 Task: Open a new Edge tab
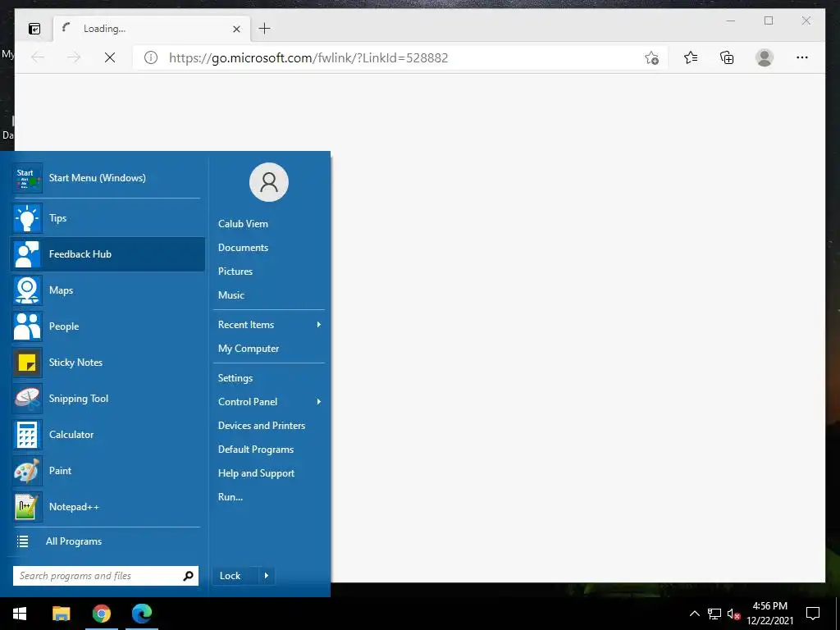pyautogui.click(x=265, y=29)
